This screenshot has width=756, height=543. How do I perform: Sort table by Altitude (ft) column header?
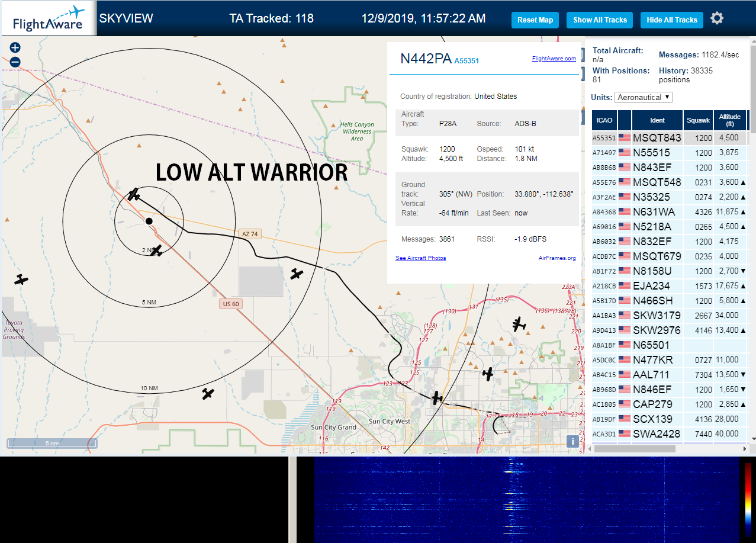[x=730, y=120]
